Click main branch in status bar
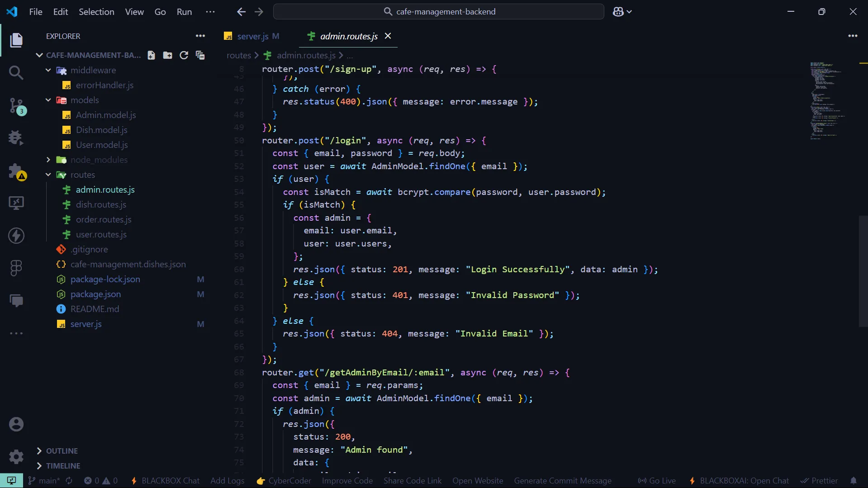Viewport: 868px width, 488px height. point(44,481)
